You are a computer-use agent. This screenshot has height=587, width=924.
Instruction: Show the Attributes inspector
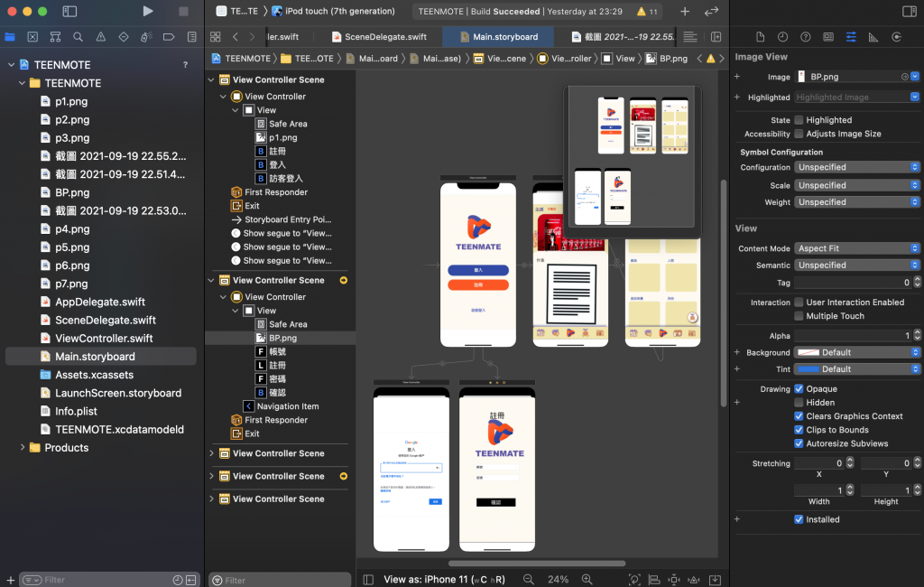[x=851, y=37]
